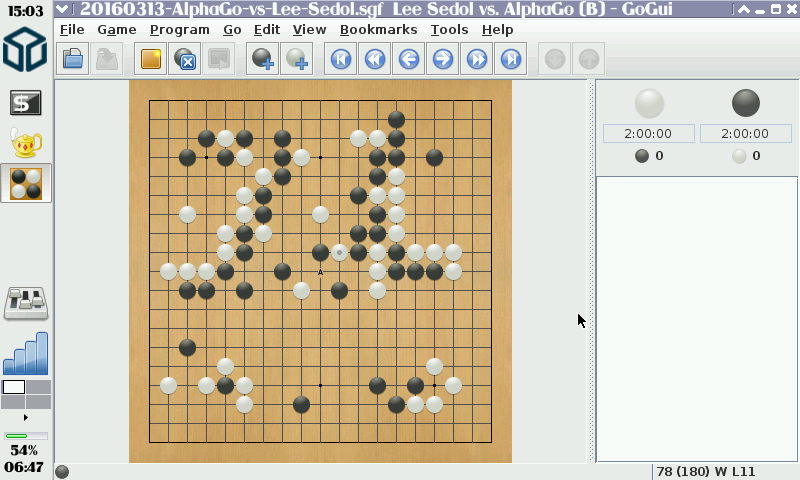Click the clock showing 15:03
Screen dimensions: 800x480
(x=25, y=11)
